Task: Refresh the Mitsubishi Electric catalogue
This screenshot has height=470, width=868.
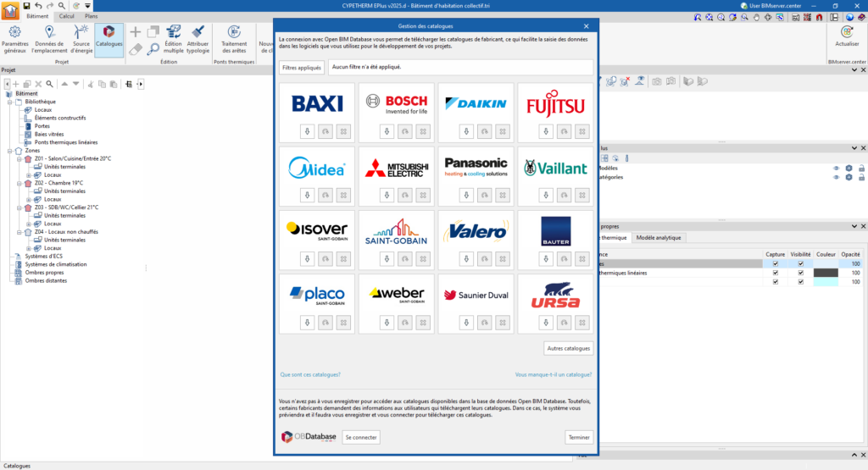Action: (404, 195)
